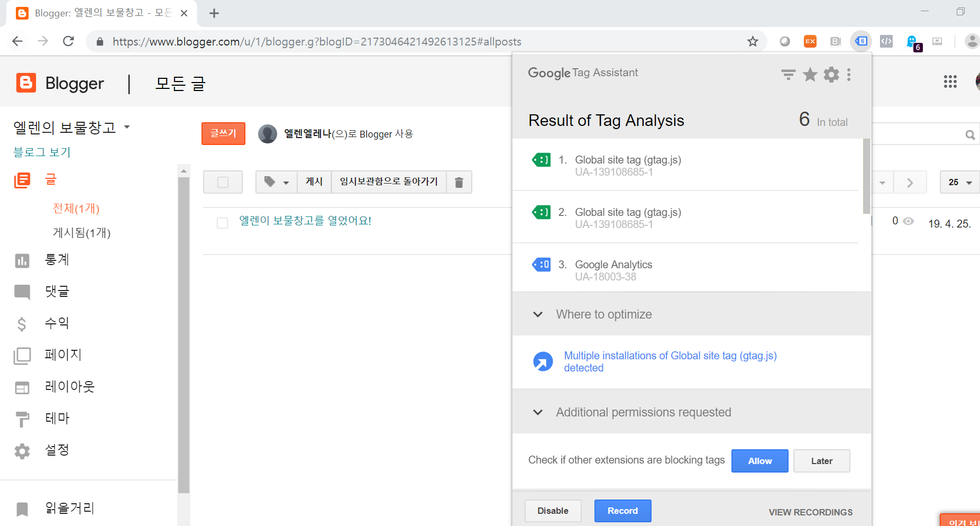The width and height of the screenshot is (980, 526).
Task: Click the 게시 publish button
Action: click(314, 182)
